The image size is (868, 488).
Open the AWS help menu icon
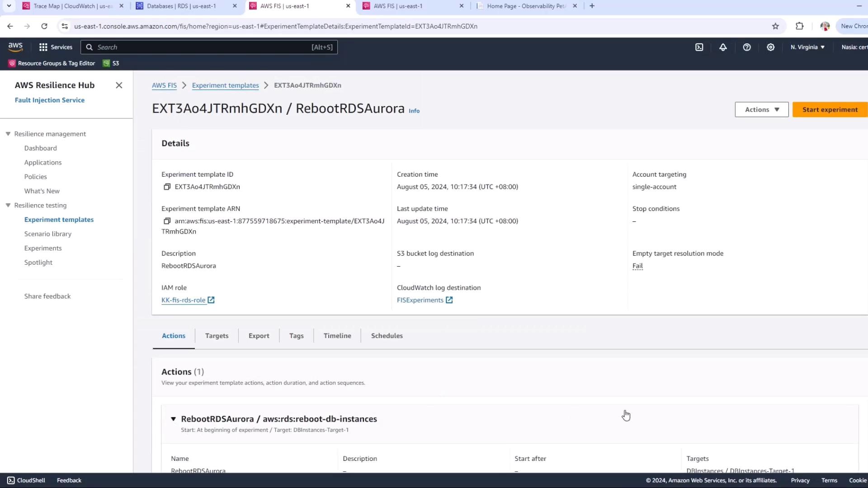tap(747, 47)
